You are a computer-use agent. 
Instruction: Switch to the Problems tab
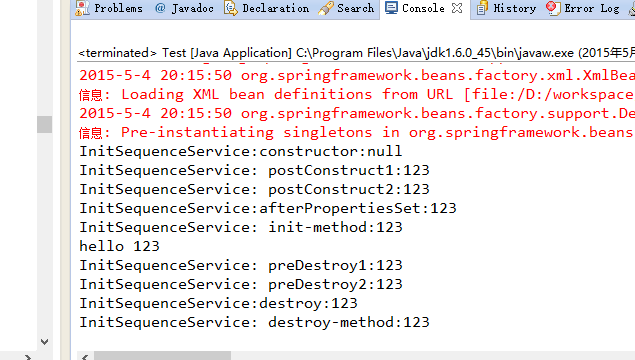(109, 8)
